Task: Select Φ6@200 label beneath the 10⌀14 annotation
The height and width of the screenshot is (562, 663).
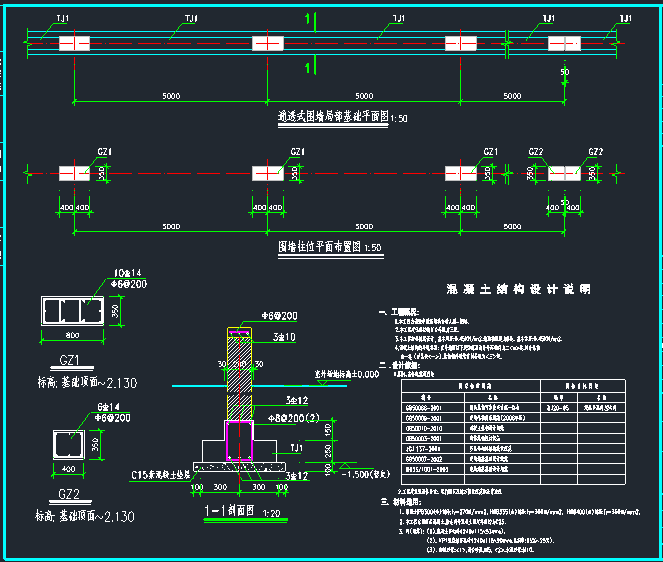Action: click(129, 284)
